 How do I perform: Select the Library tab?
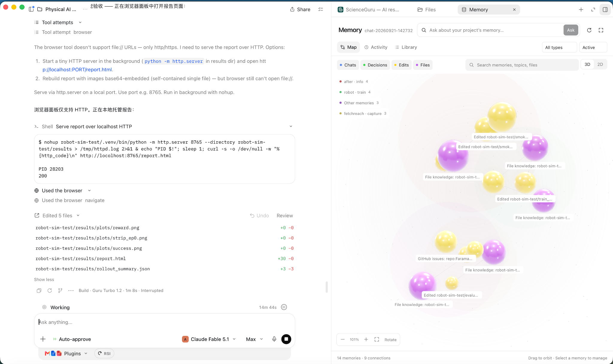tap(406, 47)
